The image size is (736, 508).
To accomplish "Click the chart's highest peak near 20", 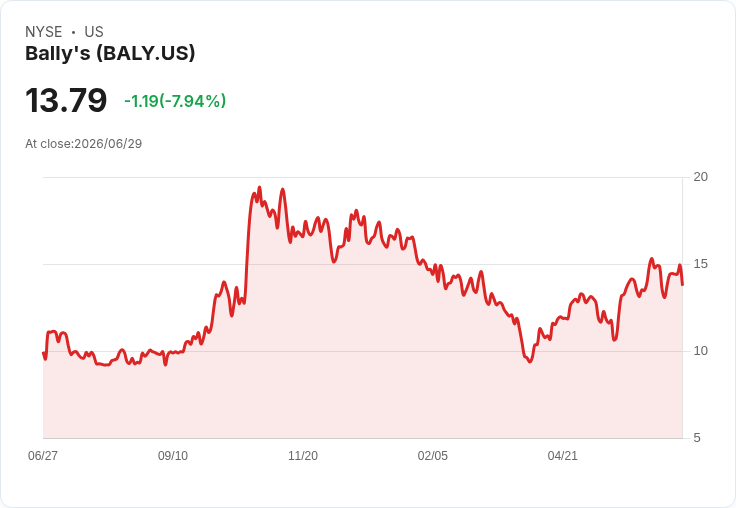I will [260, 187].
